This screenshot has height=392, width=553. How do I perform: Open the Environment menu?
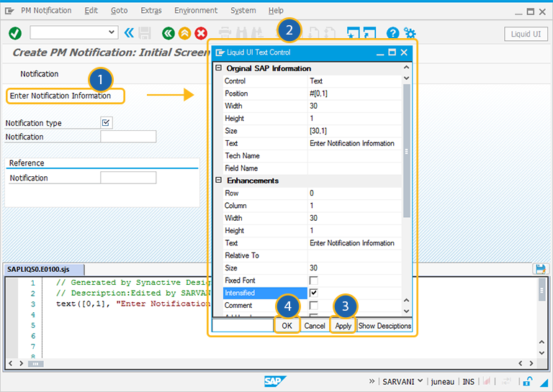pos(196,11)
